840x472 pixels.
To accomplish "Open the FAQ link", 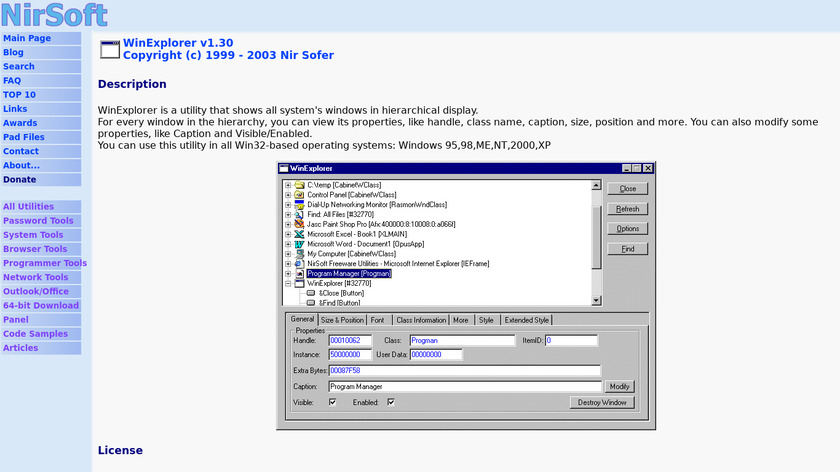I will 12,80.
